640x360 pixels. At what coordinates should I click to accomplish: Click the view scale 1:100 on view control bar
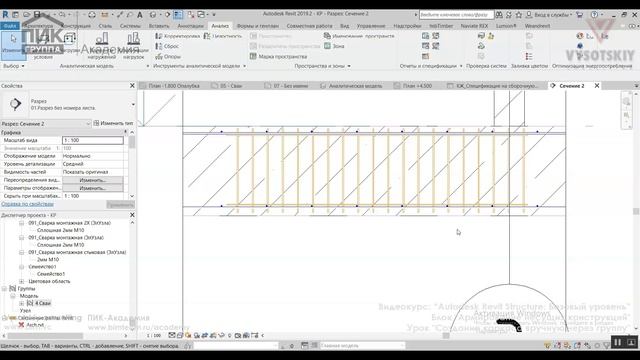pos(154,336)
